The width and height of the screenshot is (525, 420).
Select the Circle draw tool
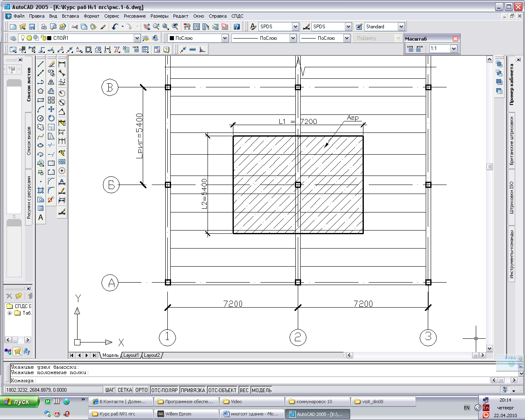[41, 118]
